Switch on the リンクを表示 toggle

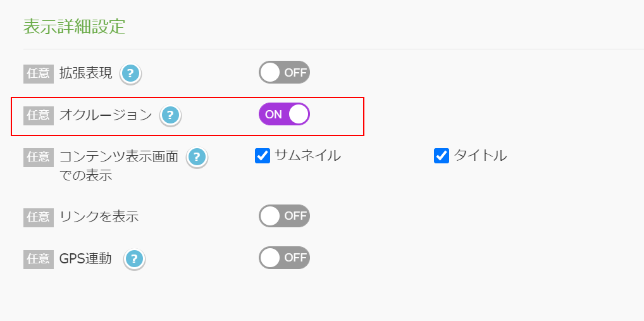pos(284,216)
